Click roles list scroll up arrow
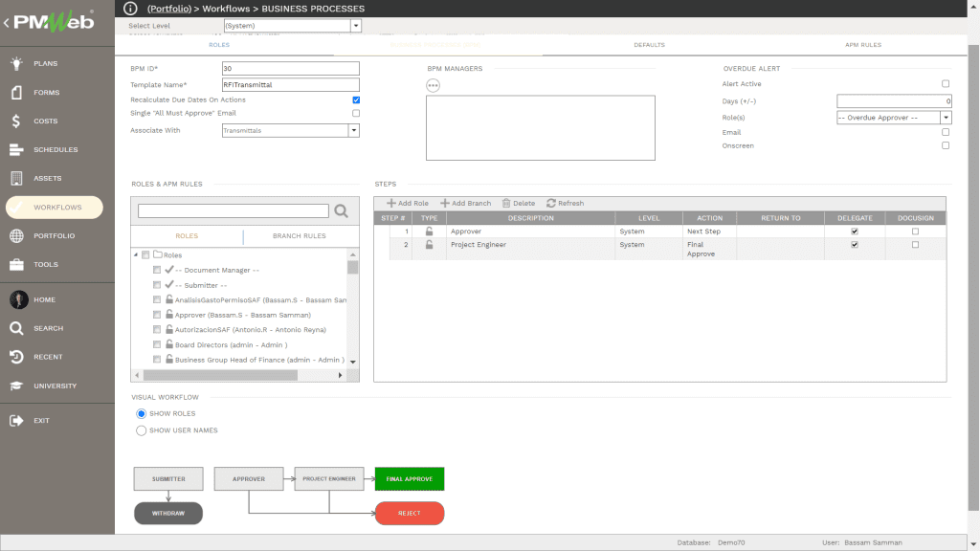The height and width of the screenshot is (551, 980). pos(353,254)
